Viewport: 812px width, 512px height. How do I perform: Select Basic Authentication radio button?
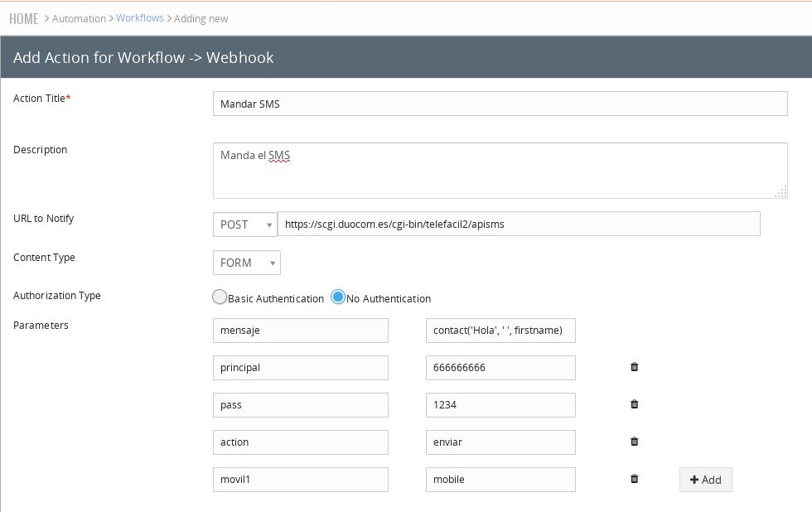click(220, 297)
